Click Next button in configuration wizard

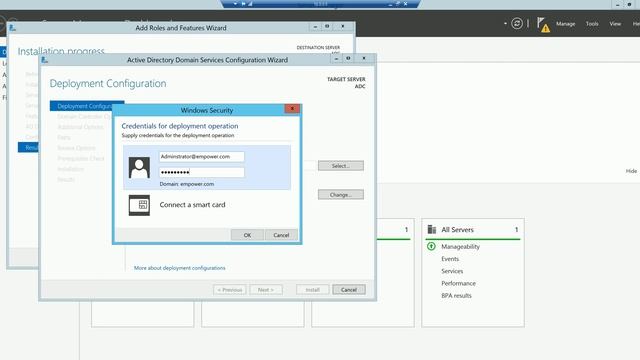click(x=266, y=290)
